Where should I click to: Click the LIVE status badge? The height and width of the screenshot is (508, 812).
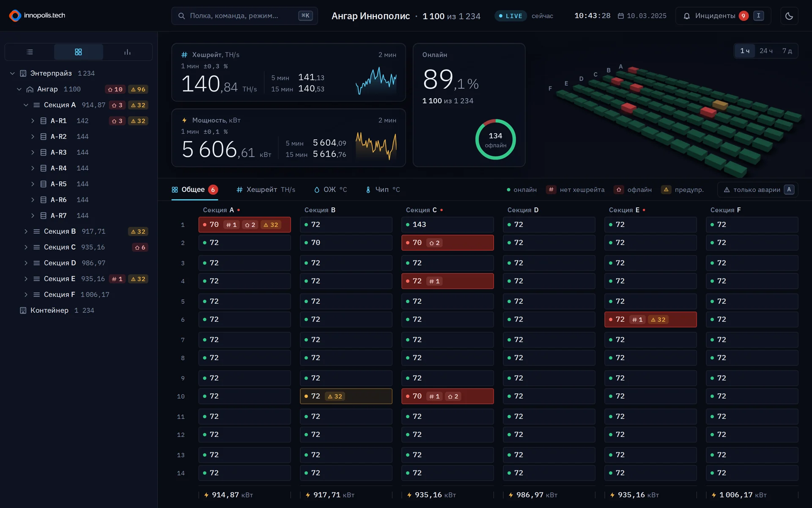[511, 16]
